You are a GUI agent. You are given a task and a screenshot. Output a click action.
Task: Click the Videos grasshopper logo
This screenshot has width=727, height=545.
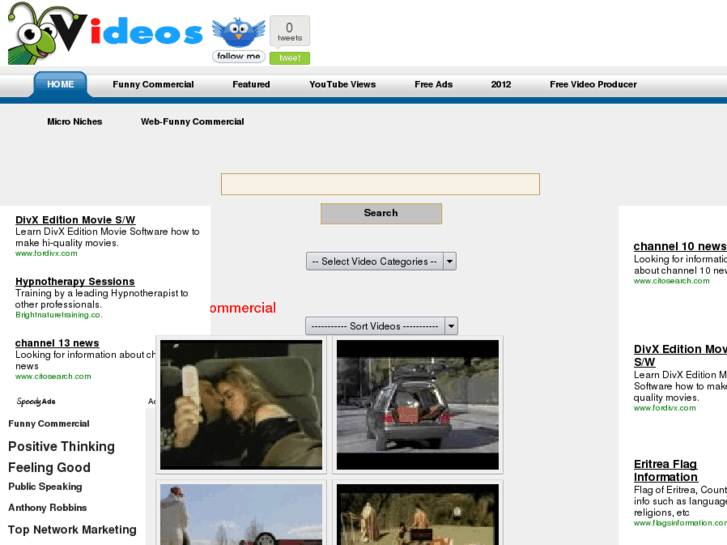105,33
